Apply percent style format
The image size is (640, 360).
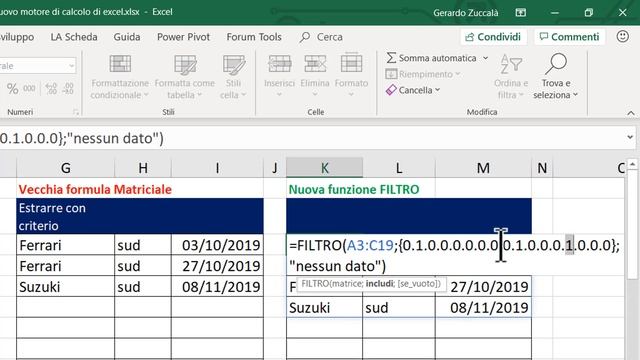pos(13,89)
